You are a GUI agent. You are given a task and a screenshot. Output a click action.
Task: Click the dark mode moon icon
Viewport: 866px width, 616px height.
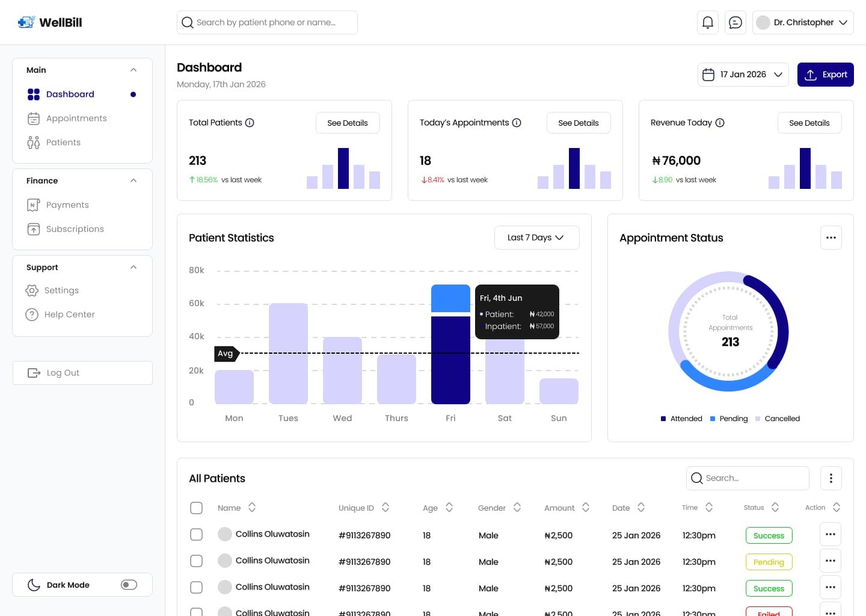click(x=34, y=585)
